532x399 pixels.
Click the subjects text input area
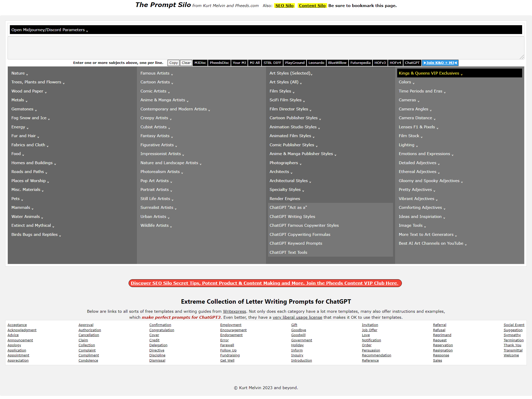click(266, 48)
